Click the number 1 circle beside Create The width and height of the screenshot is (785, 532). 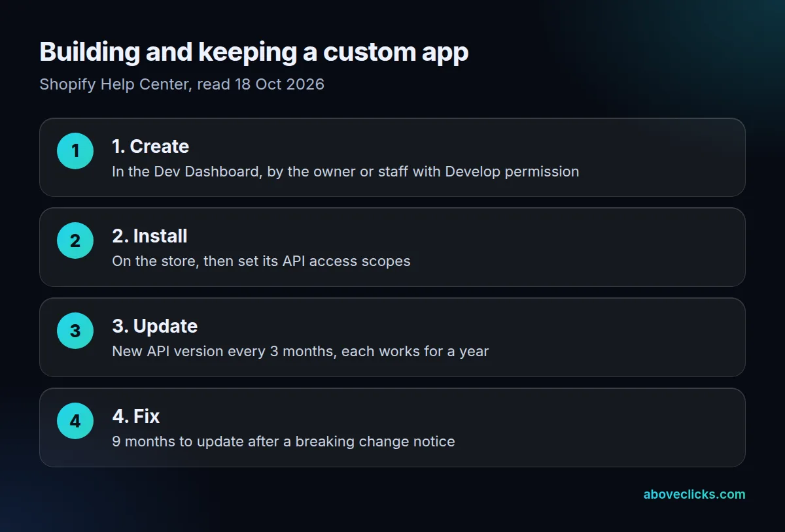[75, 151]
